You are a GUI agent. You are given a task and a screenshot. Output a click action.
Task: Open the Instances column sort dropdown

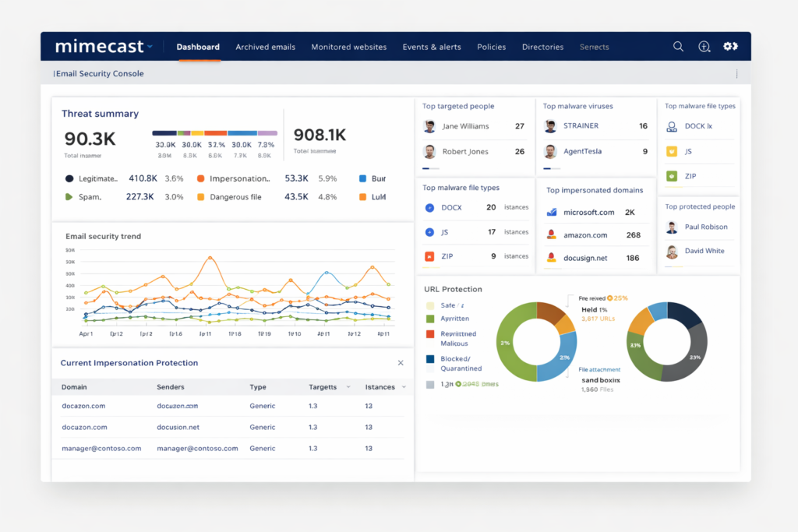click(404, 387)
